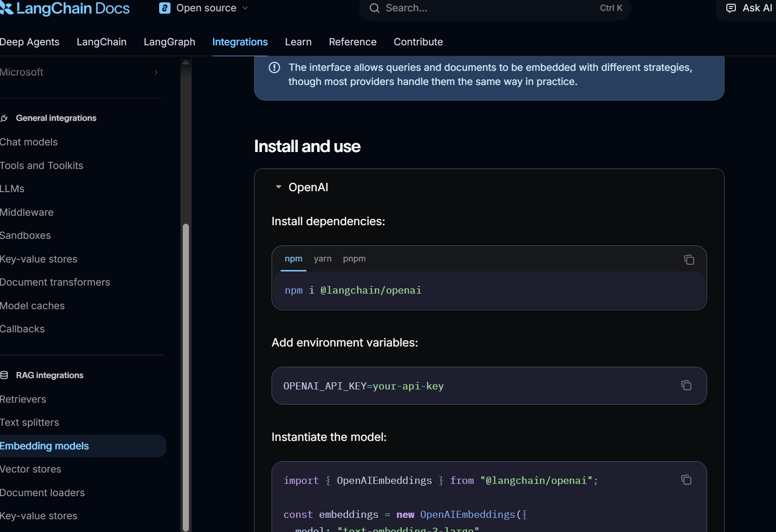776x532 pixels.
Task: Select the pnpm package manager tab
Action: click(x=354, y=259)
